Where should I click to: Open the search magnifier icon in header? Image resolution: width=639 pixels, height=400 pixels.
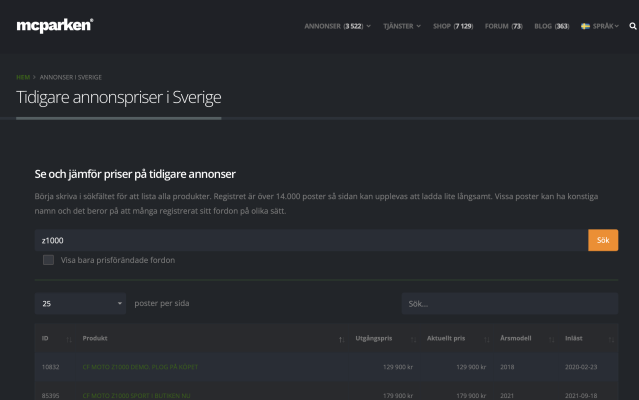(x=632, y=26)
